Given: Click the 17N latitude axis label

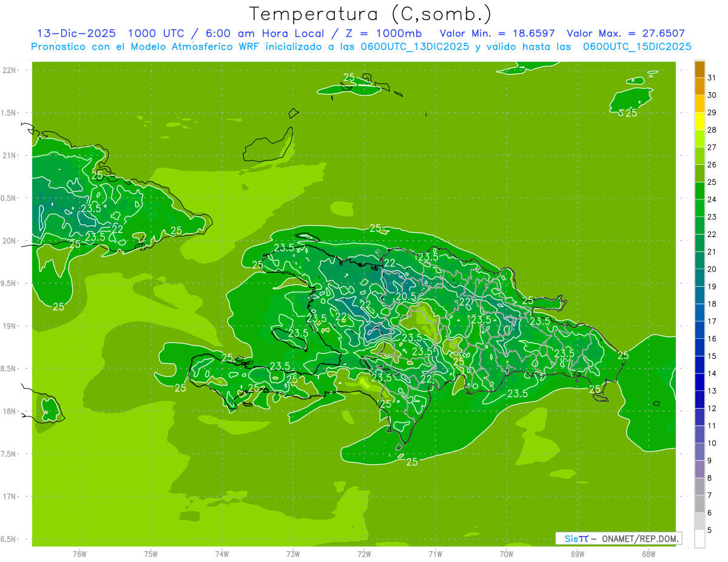Looking at the screenshot, I should [10, 497].
